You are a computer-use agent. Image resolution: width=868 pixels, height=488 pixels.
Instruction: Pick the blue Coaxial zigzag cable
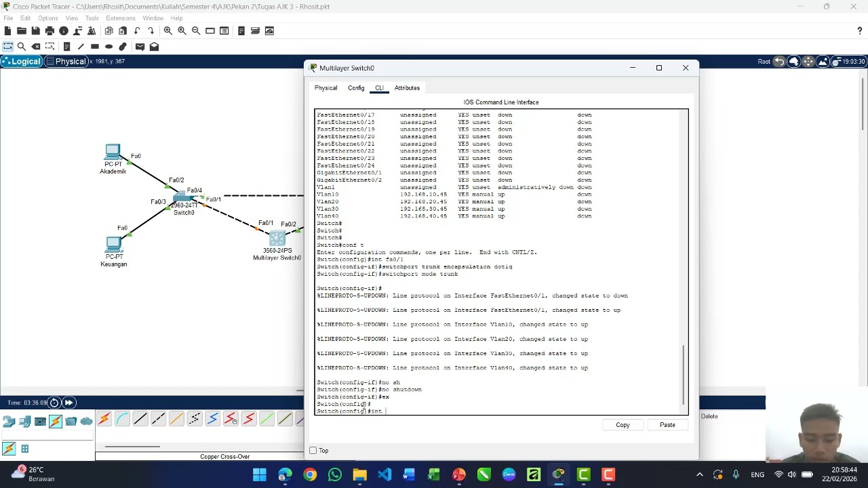pos(212,420)
